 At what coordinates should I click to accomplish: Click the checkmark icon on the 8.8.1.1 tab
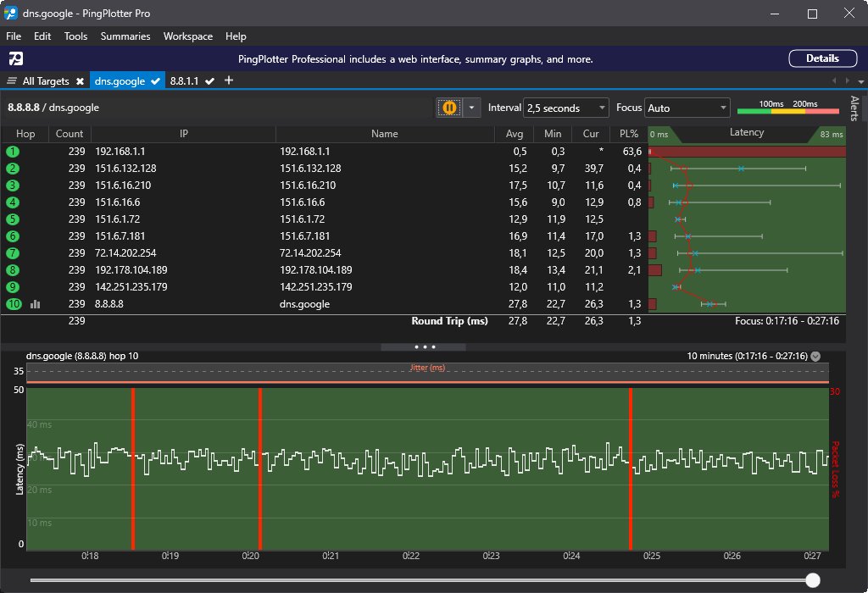pyautogui.click(x=210, y=81)
